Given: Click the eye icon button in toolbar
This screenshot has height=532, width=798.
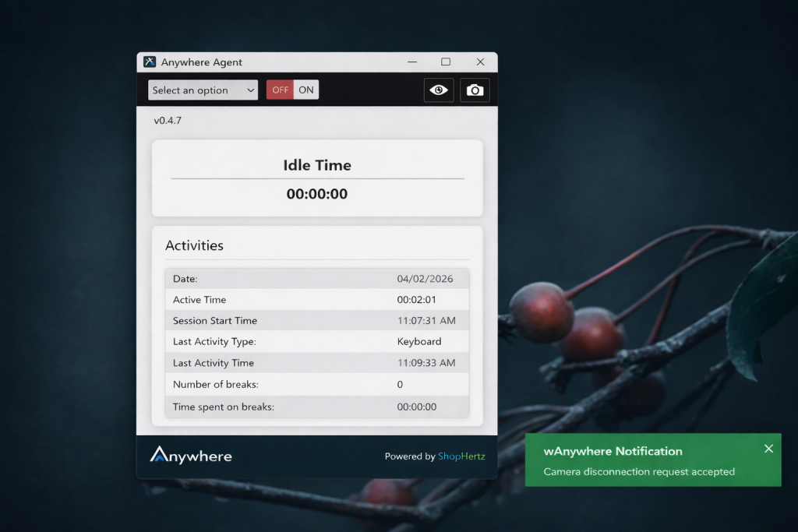Looking at the screenshot, I should 439,90.
